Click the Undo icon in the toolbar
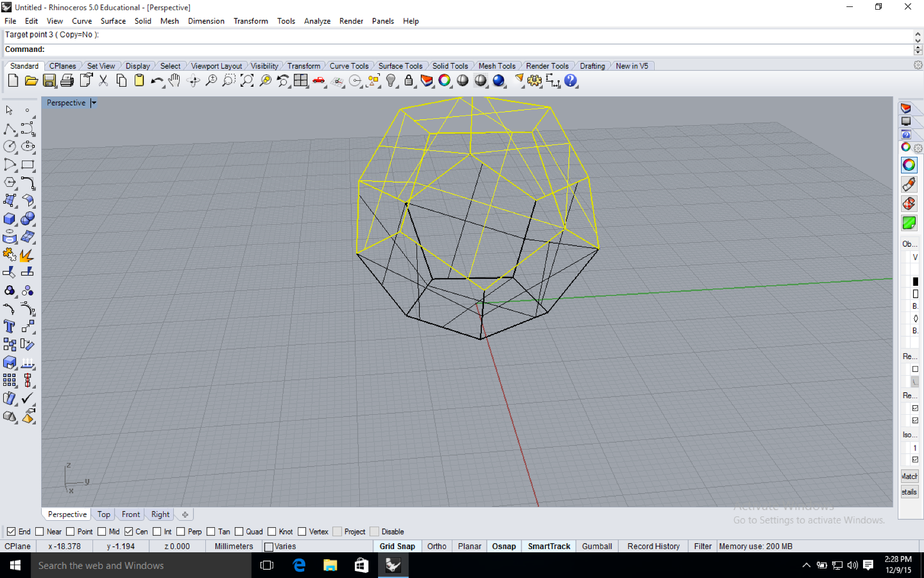This screenshot has width=924, height=578. (x=157, y=81)
